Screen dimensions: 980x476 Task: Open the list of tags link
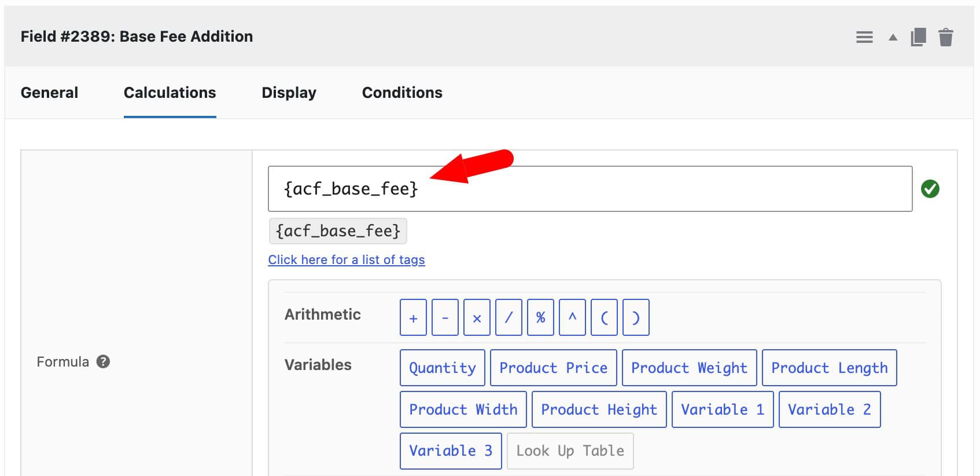pos(347,259)
